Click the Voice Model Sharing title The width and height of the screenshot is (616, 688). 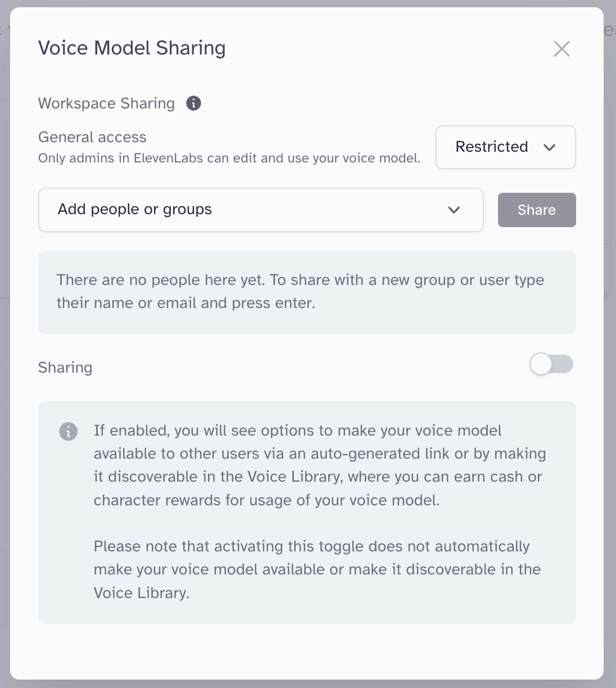tap(132, 48)
